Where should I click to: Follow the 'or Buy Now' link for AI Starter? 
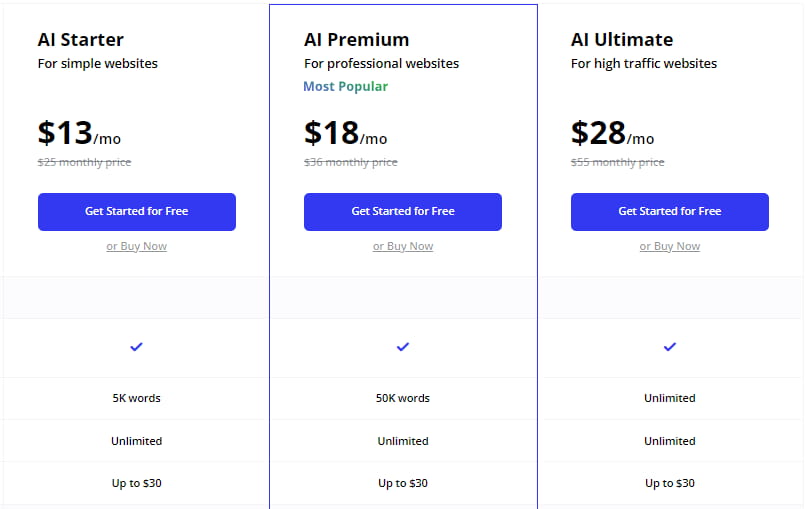coord(137,246)
